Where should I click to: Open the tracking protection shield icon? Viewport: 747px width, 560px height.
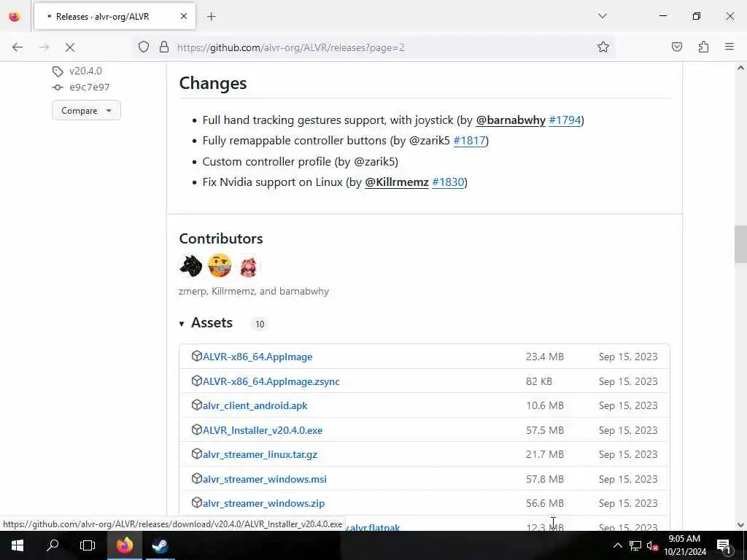144,47
